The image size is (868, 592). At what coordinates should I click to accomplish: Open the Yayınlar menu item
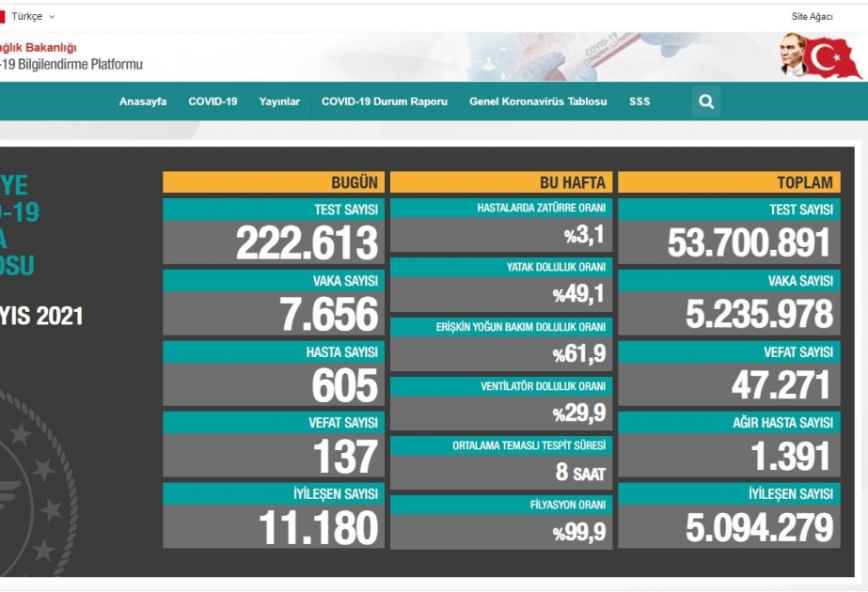click(x=279, y=101)
